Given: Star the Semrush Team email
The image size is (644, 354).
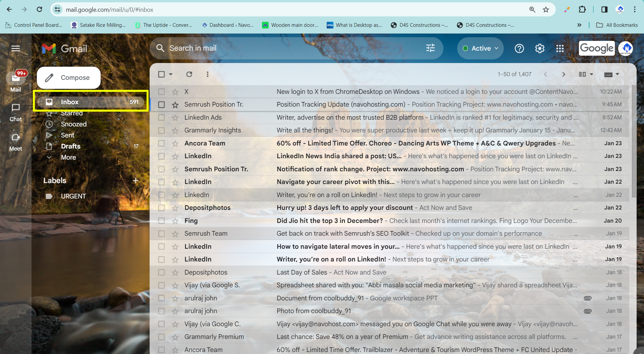Looking at the screenshot, I should [x=175, y=234].
